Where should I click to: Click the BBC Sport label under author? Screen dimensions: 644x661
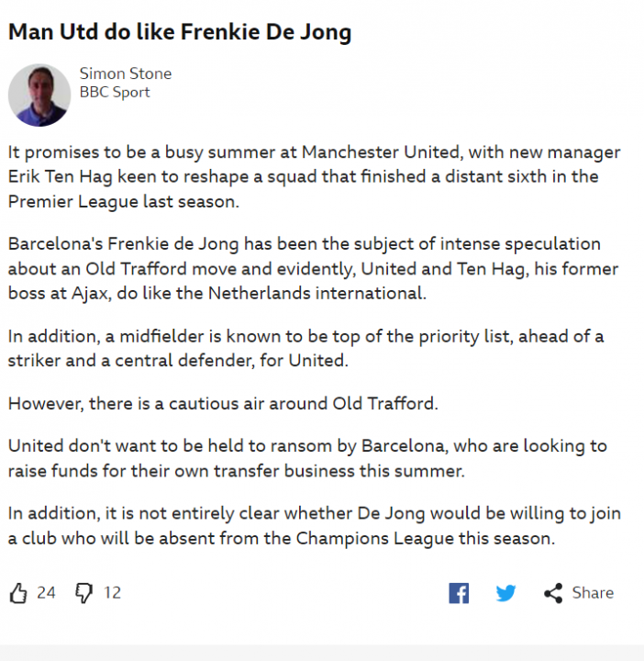[115, 93]
